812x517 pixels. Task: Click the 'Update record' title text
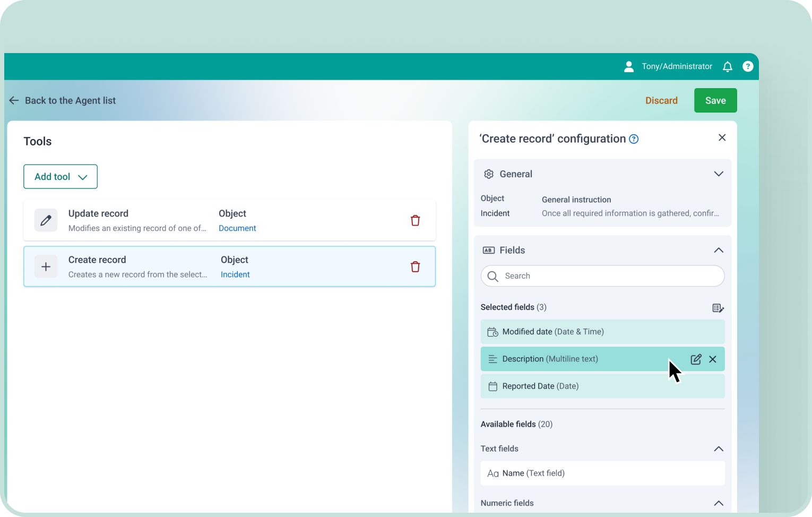98,213
